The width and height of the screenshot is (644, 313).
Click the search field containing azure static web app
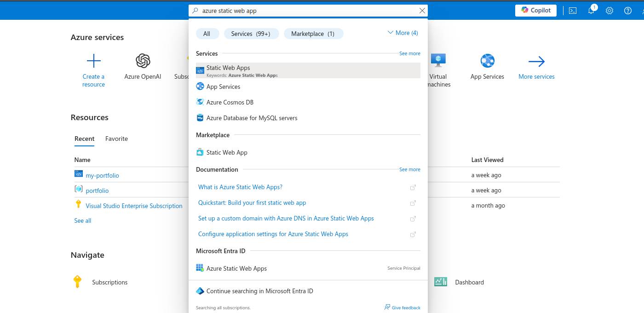coord(308,11)
